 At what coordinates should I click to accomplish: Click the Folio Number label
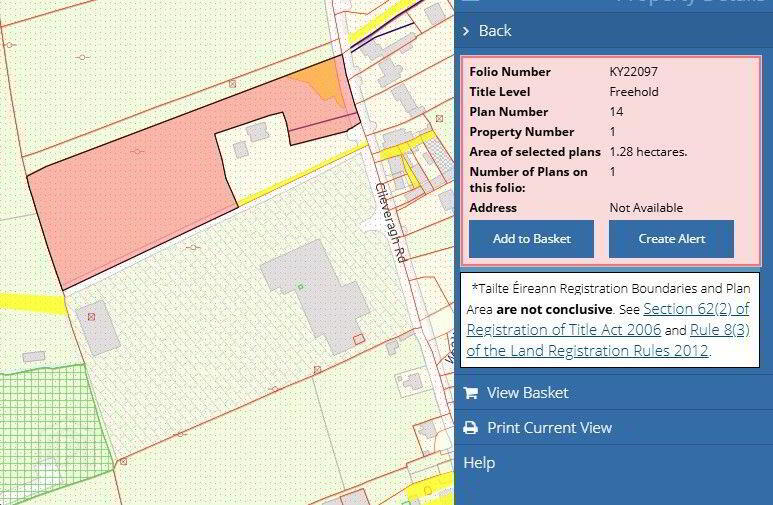click(510, 72)
